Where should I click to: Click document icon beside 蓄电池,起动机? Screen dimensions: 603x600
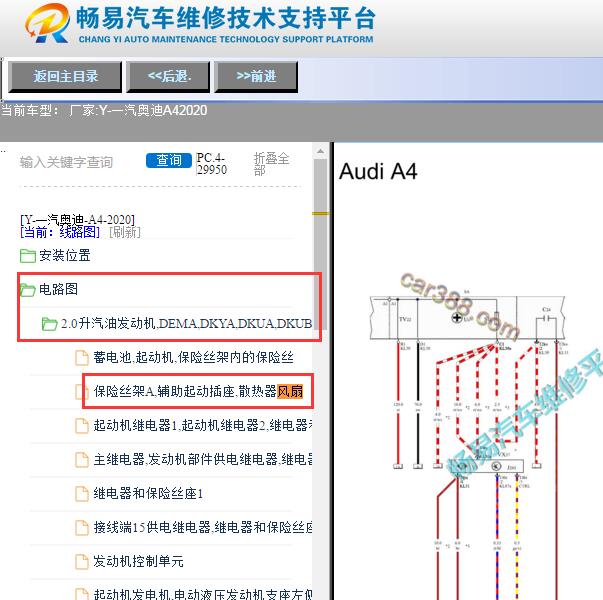82,358
